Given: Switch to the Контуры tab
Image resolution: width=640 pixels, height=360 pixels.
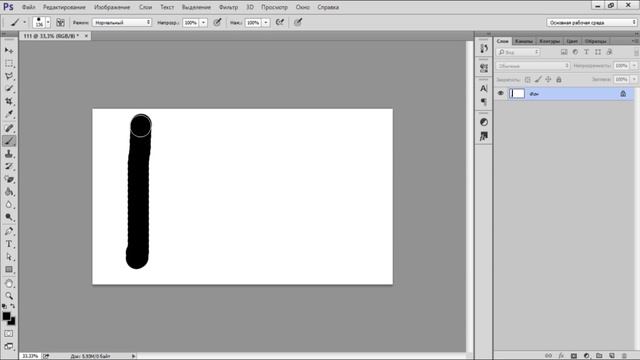Looking at the screenshot, I should (x=549, y=41).
